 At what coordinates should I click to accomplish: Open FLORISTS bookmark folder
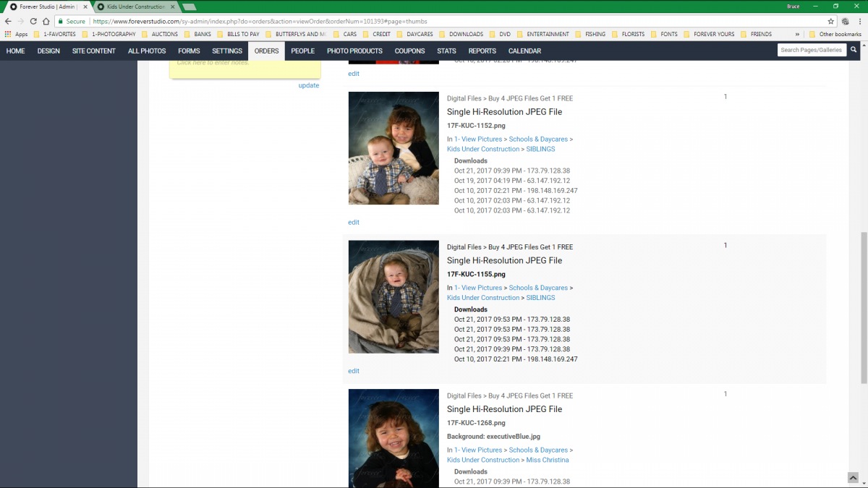point(628,34)
